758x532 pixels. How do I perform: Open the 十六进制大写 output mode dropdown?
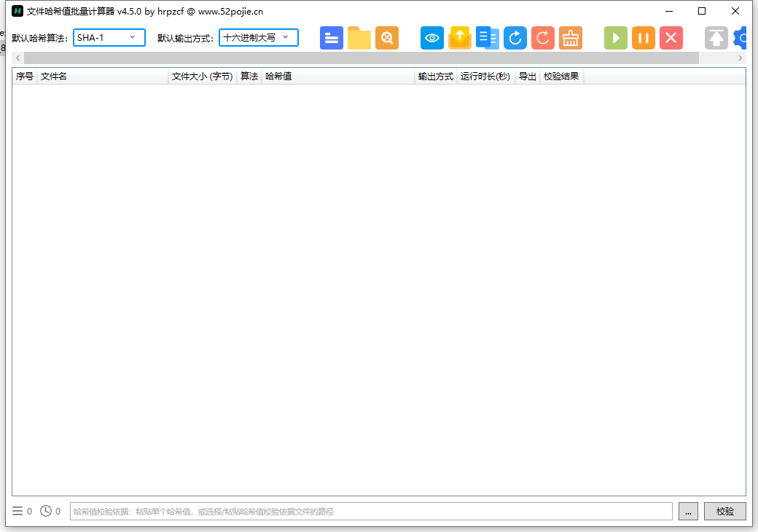pos(259,38)
